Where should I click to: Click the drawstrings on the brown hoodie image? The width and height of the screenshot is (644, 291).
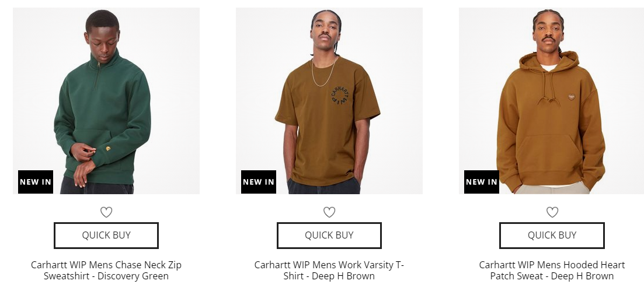coord(549,88)
